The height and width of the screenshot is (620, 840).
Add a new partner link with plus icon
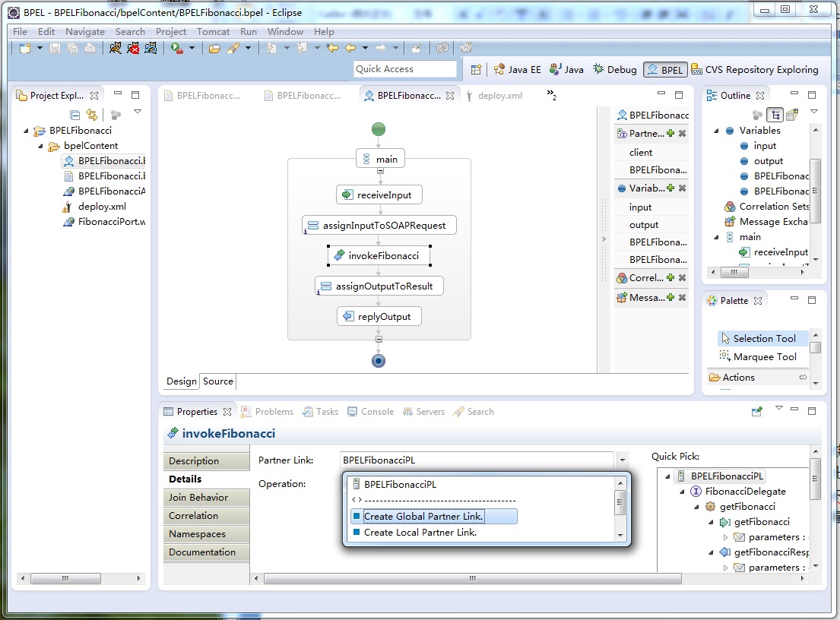coord(670,134)
